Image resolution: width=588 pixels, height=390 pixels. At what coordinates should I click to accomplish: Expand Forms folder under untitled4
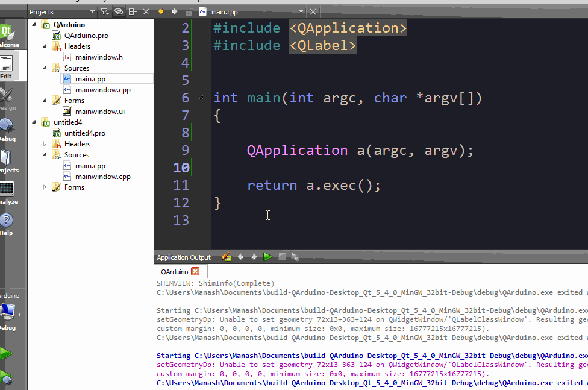45,187
